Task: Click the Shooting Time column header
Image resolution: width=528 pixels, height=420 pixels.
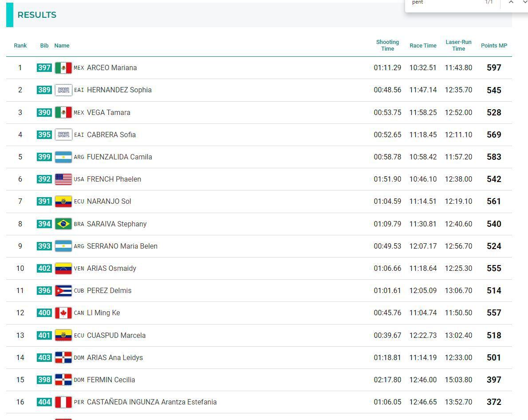Action: tap(387, 45)
